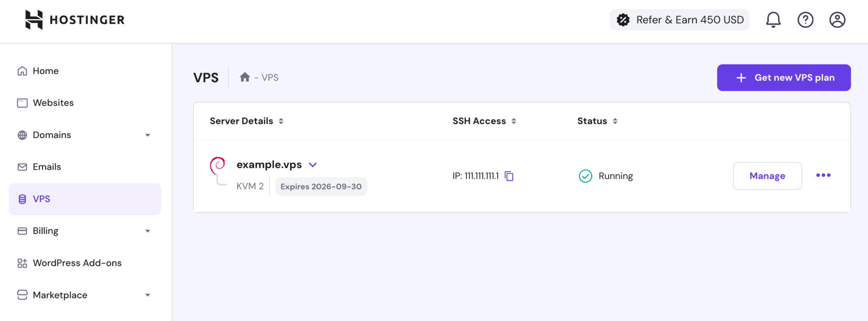Toggle Server Details column sorting
This screenshot has height=321, width=868.
pos(281,121)
